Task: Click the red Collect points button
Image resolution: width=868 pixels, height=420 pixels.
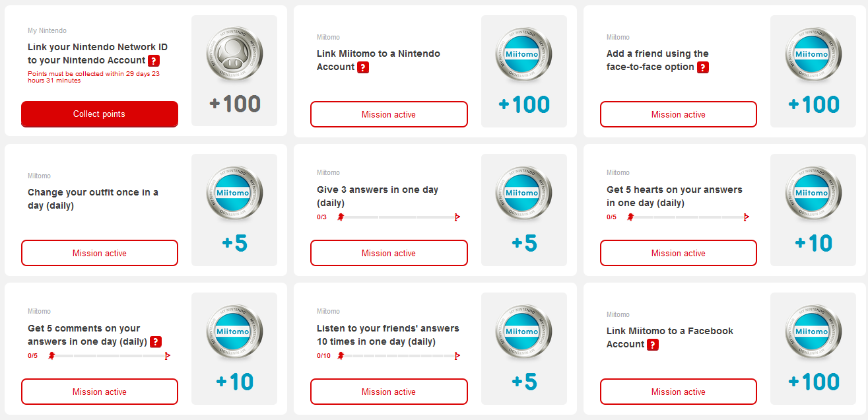Action: [100, 114]
